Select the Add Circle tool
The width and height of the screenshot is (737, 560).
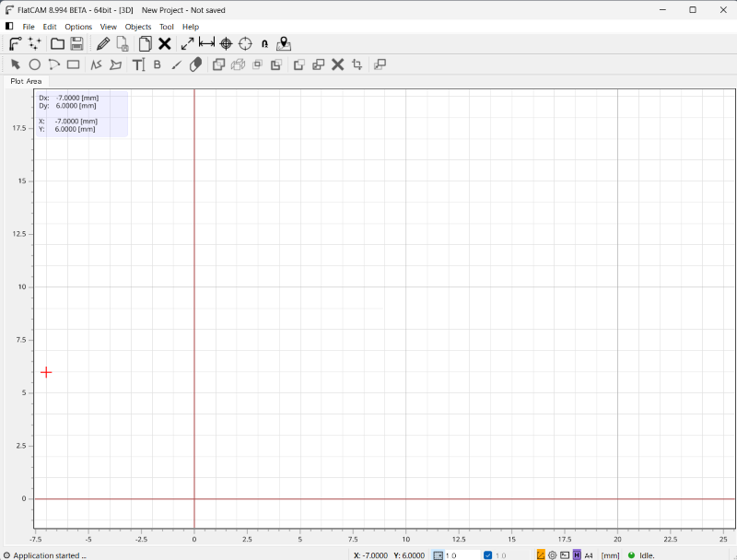tap(35, 64)
